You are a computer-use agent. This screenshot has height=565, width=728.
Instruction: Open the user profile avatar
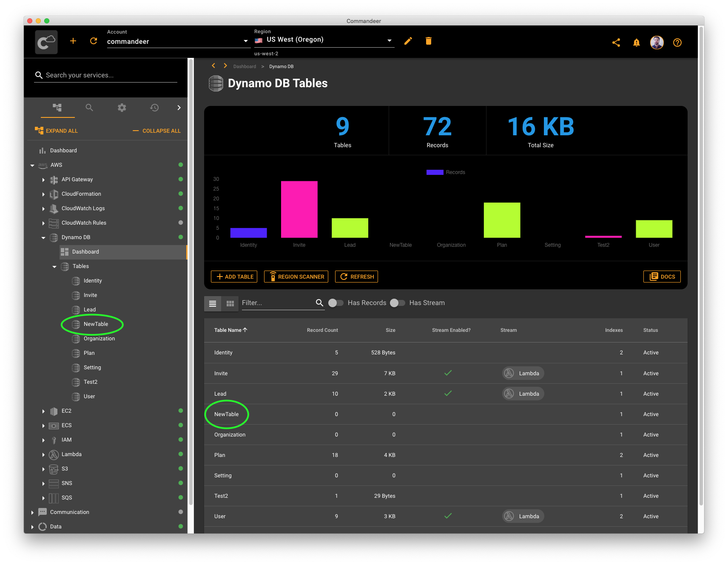[657, 43]
